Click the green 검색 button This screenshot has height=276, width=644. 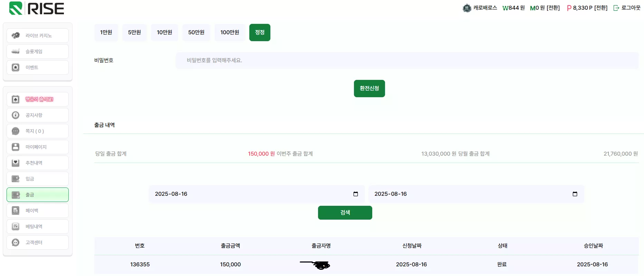coord(345,213)
